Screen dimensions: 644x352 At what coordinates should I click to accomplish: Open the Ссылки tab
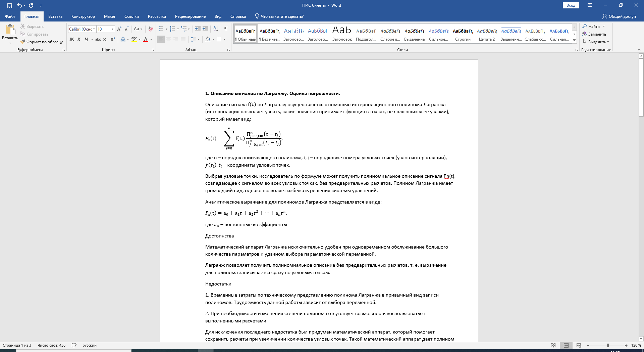click(x=131, y=16)
